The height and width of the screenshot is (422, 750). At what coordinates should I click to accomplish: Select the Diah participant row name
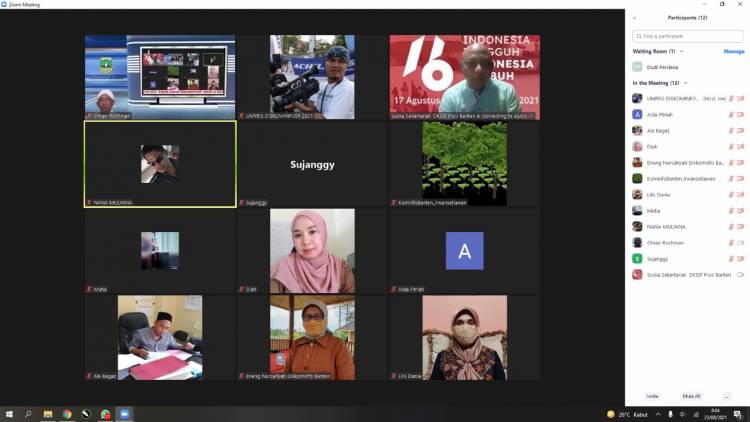[x=652, y=147]
